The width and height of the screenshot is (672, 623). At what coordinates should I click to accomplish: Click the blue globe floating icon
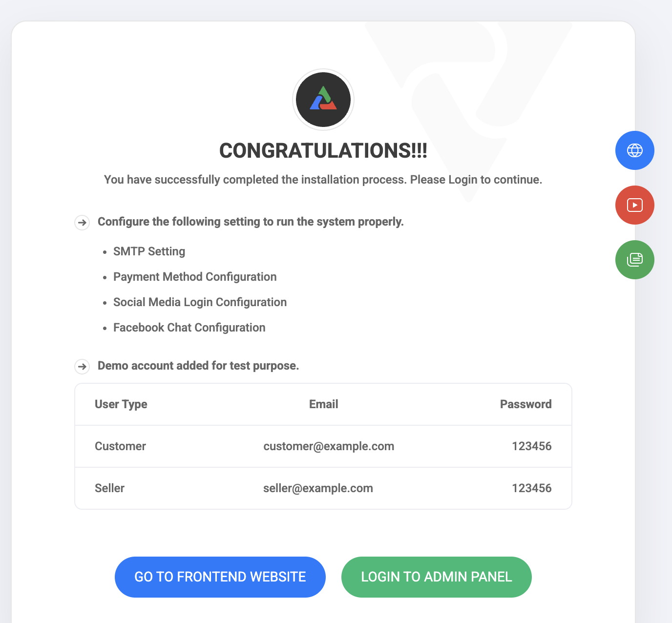point(634,150)
